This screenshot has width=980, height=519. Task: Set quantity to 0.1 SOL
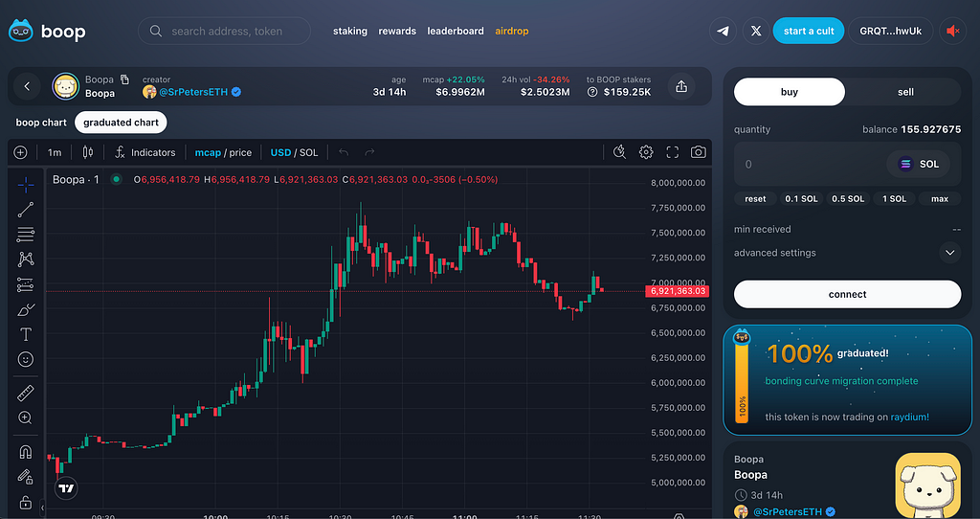click(x=801, y=199)
